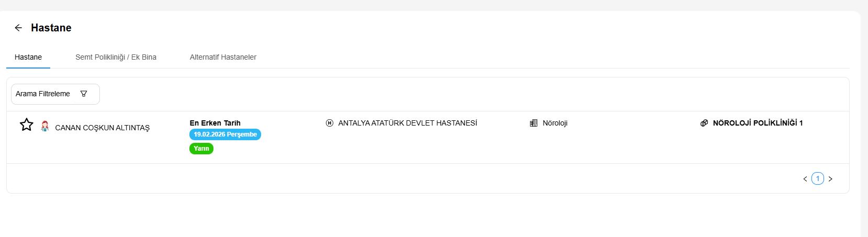Click the funnel filter icon
The height and width of the screenshot is (237, 868).
coord(84,94)
